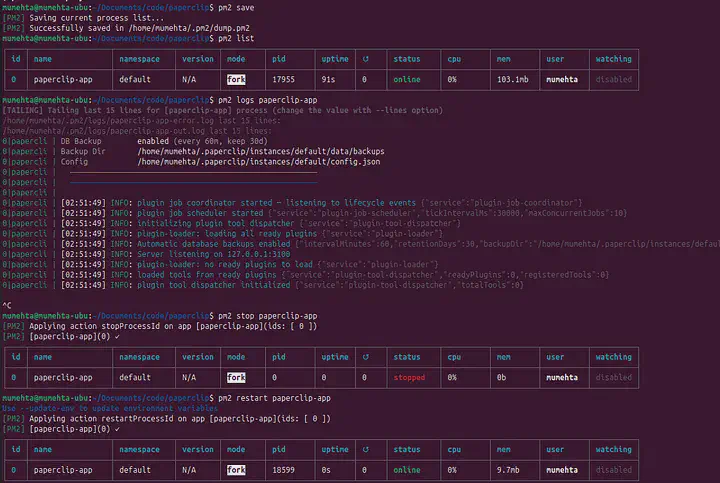720x483 pixels.
Task: Click the uptime value 91s
Action: pyautogui.click(x=330, y=79)
